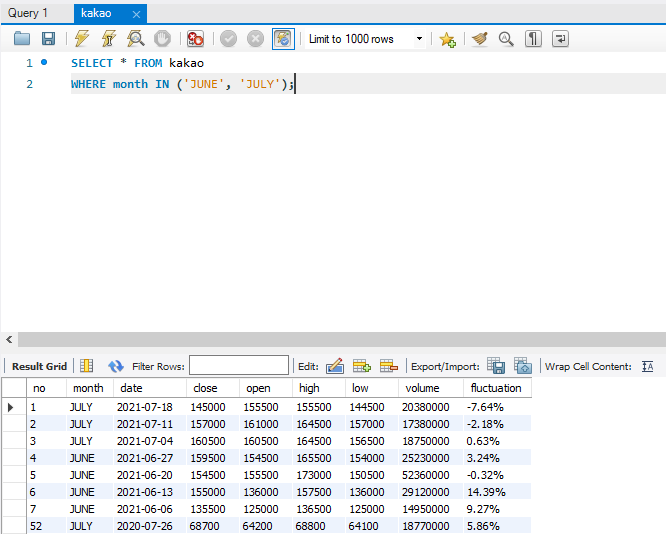Edit the current row pencil icon
666x534 pixels.
(x=335, y=366)
